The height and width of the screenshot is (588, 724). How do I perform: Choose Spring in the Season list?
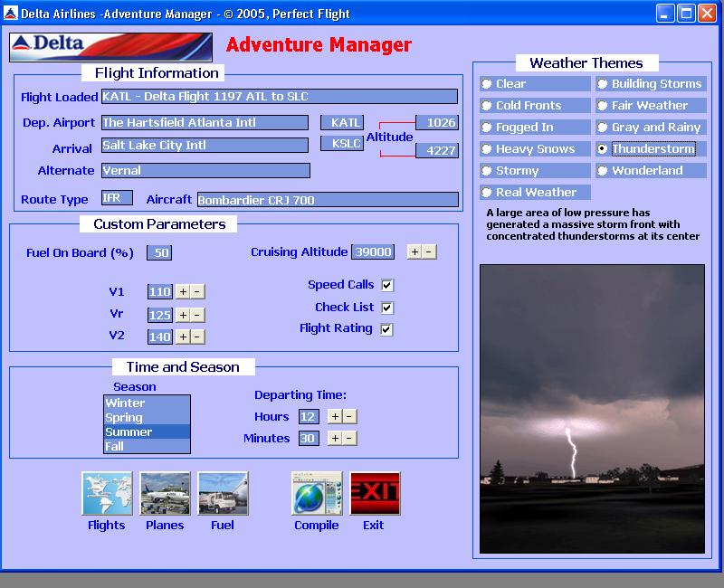[x=147, y=417]
